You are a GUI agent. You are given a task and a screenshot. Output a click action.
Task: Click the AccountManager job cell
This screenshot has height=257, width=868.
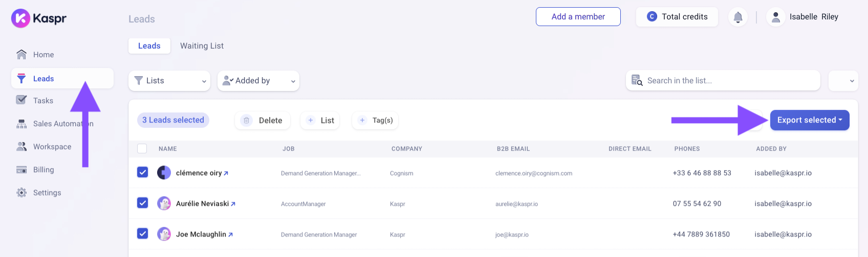pyautogui.click(x=303, y=204)
